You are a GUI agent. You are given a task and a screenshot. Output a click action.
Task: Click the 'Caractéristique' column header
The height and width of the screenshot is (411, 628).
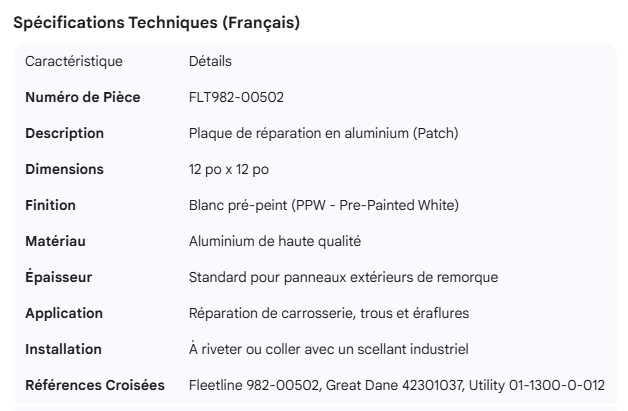(x=74, y=62)
